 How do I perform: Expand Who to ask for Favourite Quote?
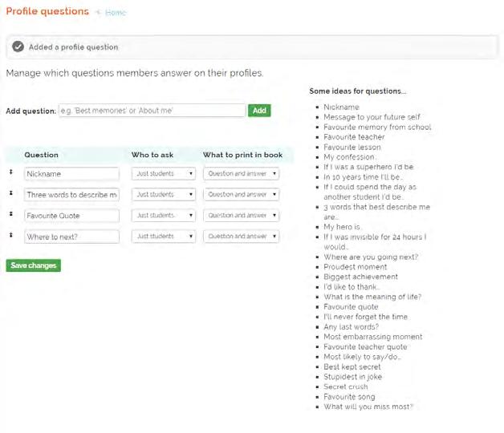tap(165, 215)
